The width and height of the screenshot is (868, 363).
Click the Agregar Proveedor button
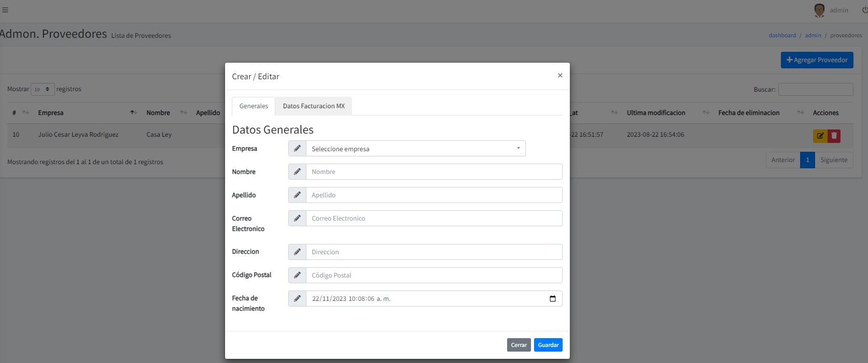click(817, 60)
